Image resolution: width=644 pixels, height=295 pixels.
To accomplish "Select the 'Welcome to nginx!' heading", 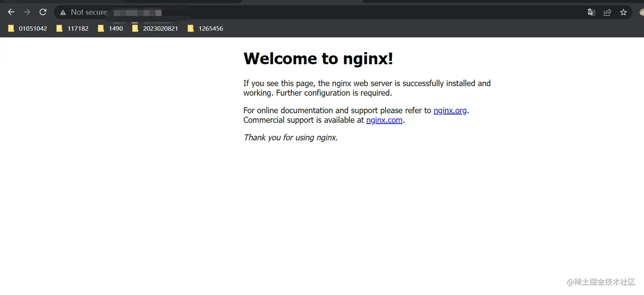I will point(318,58).
